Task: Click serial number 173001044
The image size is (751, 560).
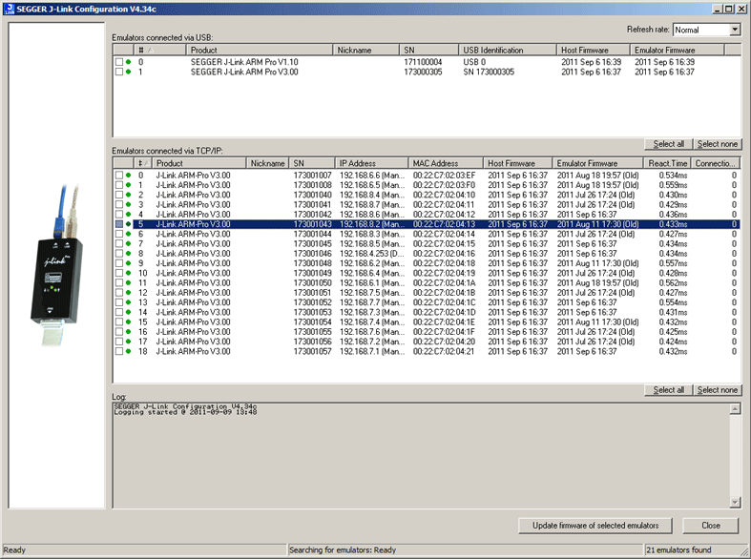Action: pyautogui.click(x=312, y=234)
